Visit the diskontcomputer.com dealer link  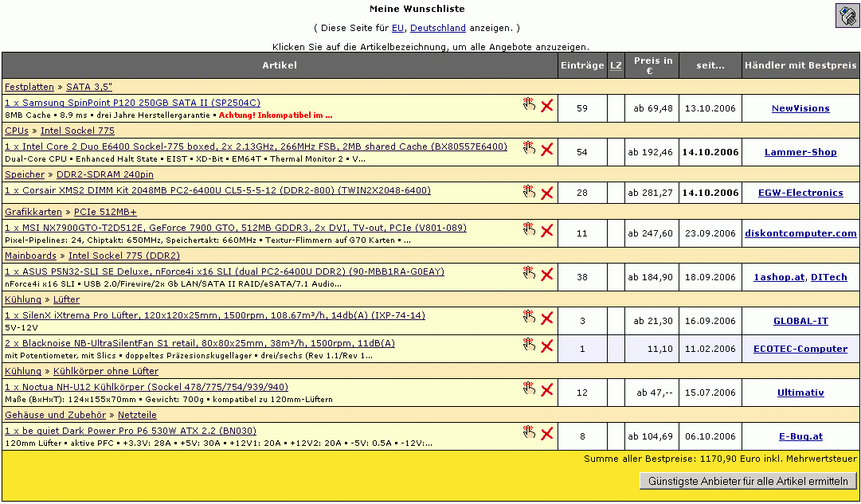click(x=800, y=234)
